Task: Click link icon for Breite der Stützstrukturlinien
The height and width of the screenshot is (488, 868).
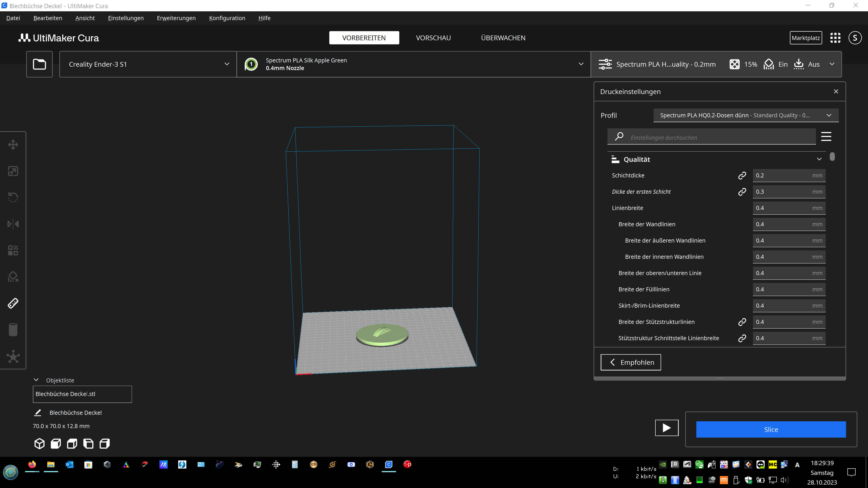Action: coord(742,322)
